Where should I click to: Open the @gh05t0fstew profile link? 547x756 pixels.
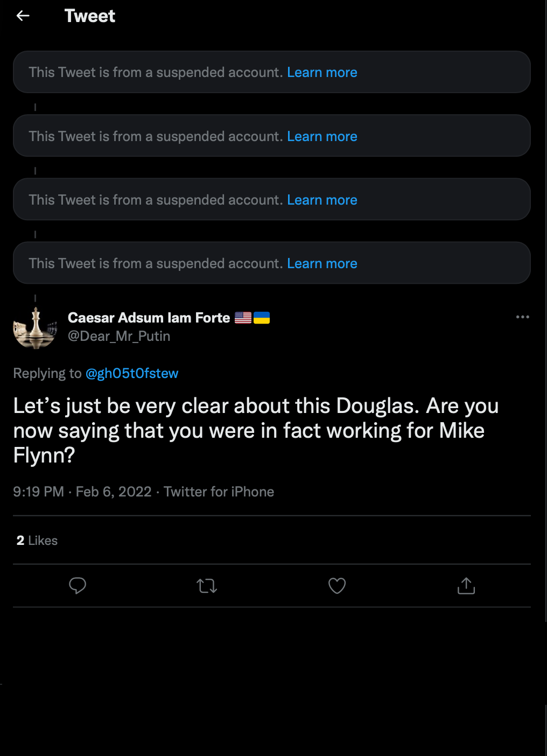[x=132, y=373]
